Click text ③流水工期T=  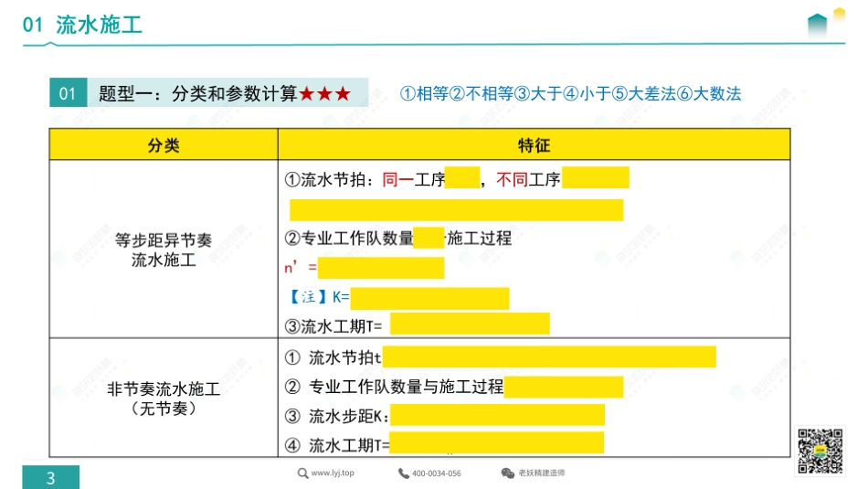click(x=333, y=326)
